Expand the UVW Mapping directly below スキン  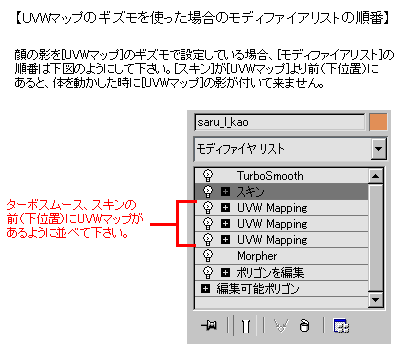[x=226, y=207]
